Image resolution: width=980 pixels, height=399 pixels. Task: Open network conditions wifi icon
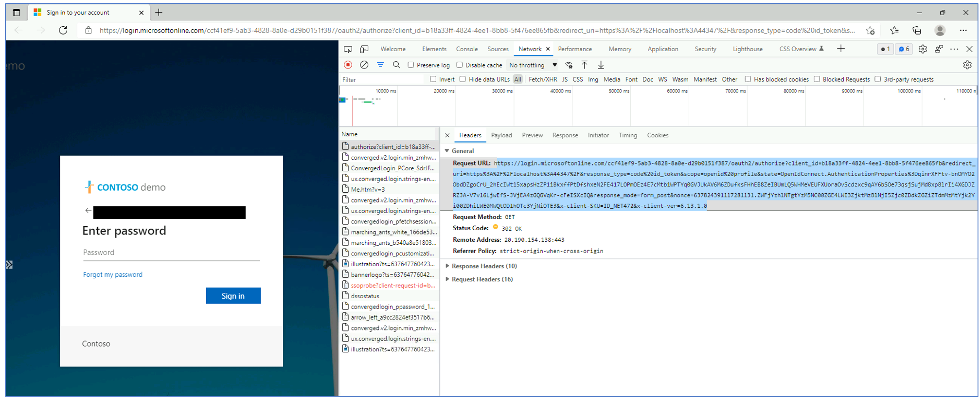point(569,65)
